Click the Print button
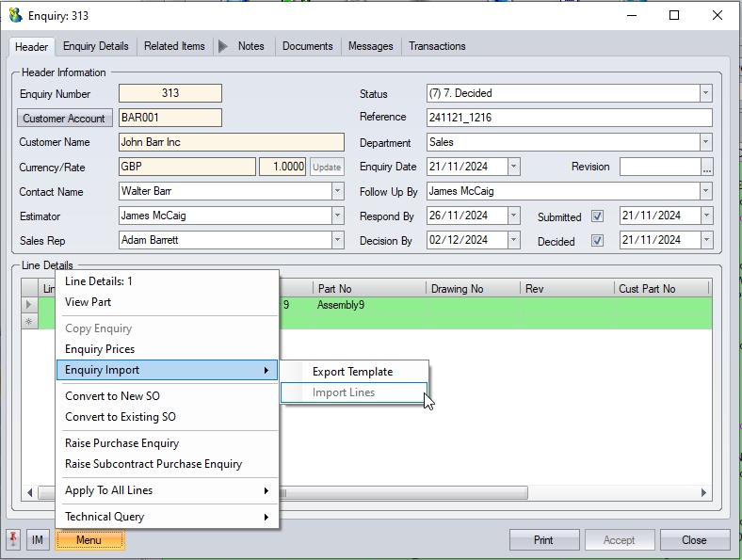The width and height of the screenshot is (742, 560). click(543, 540)
